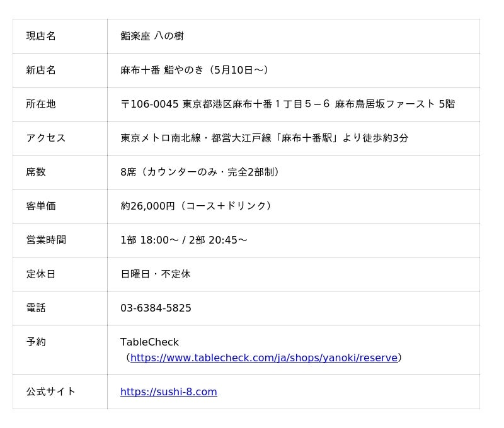Click the 電話 row header

coord(36,308)
